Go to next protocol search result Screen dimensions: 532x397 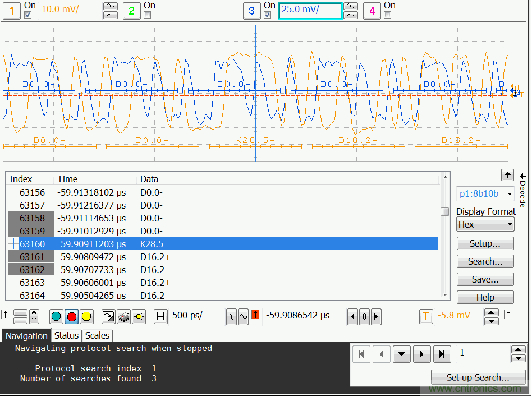422,354
